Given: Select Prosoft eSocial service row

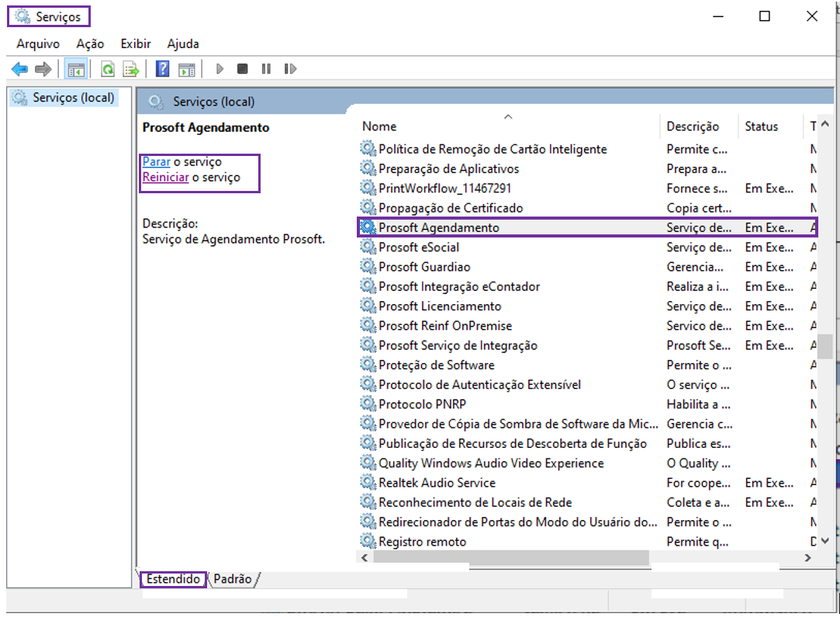Looking at the screenshot, I should [588, 247].
